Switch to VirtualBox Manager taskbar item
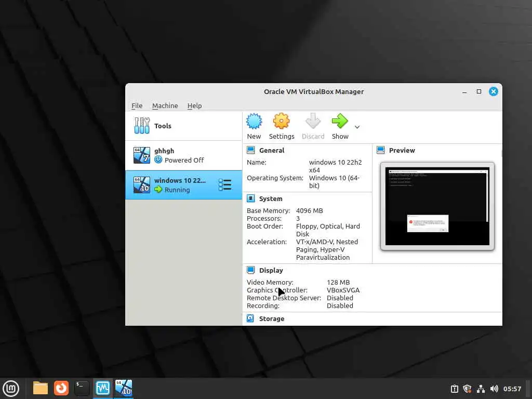 coord(103,388)
